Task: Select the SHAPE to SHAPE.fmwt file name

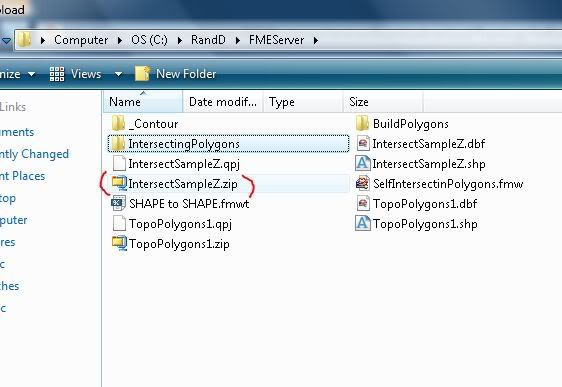Action: (189, 204)
